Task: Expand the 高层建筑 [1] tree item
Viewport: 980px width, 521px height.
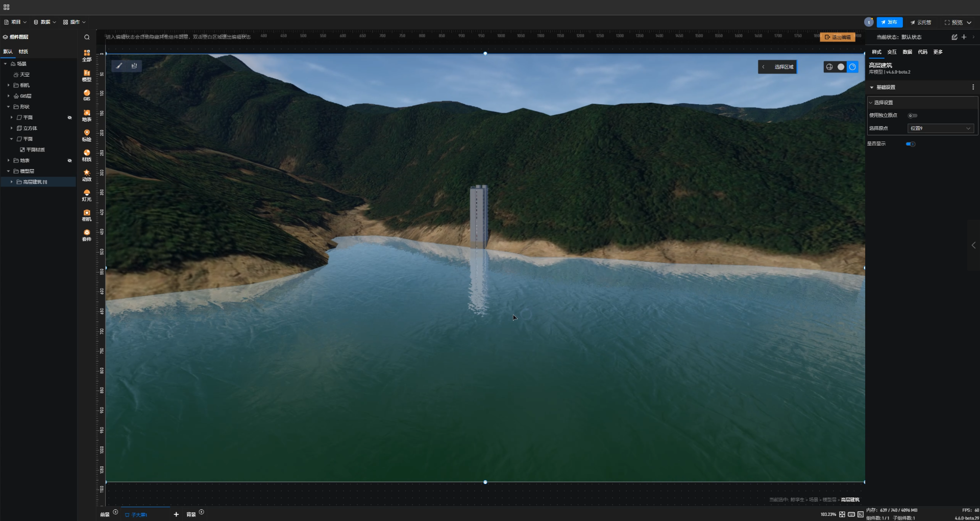Action: 12,182
